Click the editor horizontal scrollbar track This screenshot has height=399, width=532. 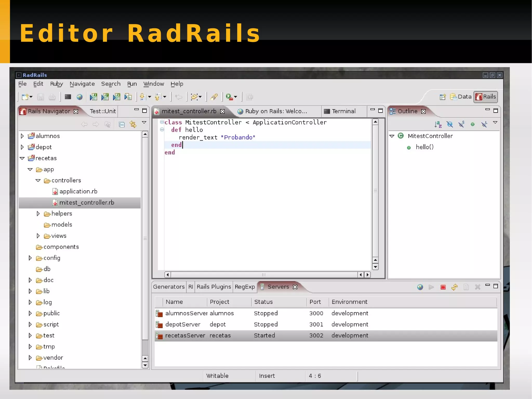(264, 275)
